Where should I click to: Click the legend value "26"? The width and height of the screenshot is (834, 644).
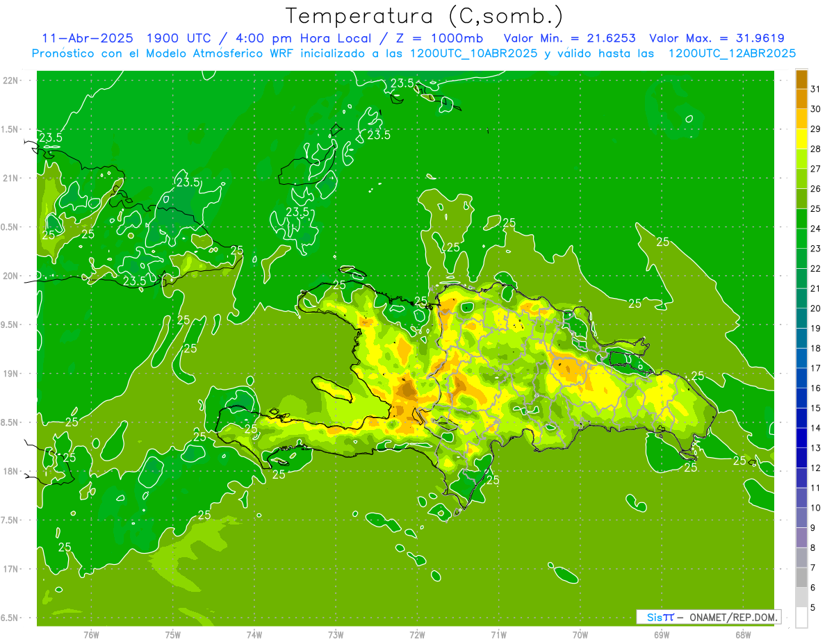click(815, 189)
